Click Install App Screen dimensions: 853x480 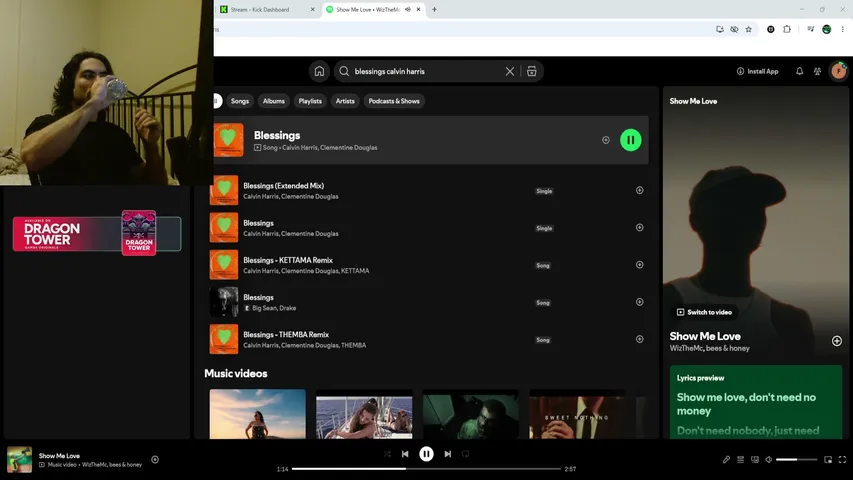757,71
